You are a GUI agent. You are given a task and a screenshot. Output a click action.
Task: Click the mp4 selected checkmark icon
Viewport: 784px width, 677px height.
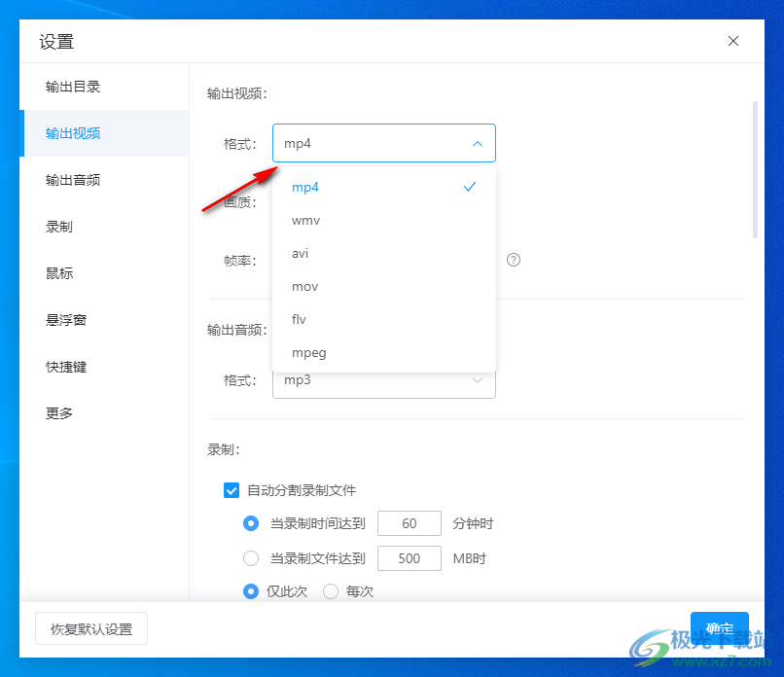tap(470, 187)
